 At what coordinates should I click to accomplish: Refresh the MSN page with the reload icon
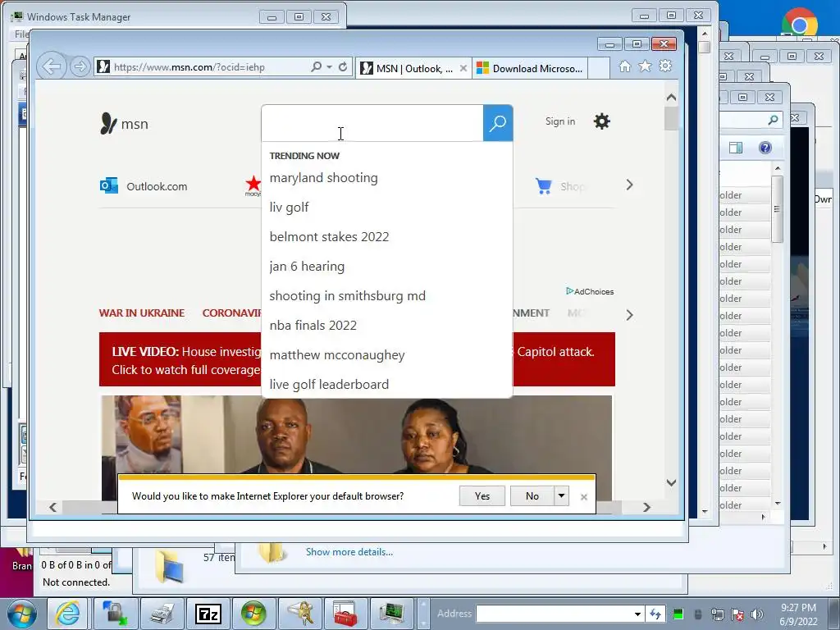[343, 67]
